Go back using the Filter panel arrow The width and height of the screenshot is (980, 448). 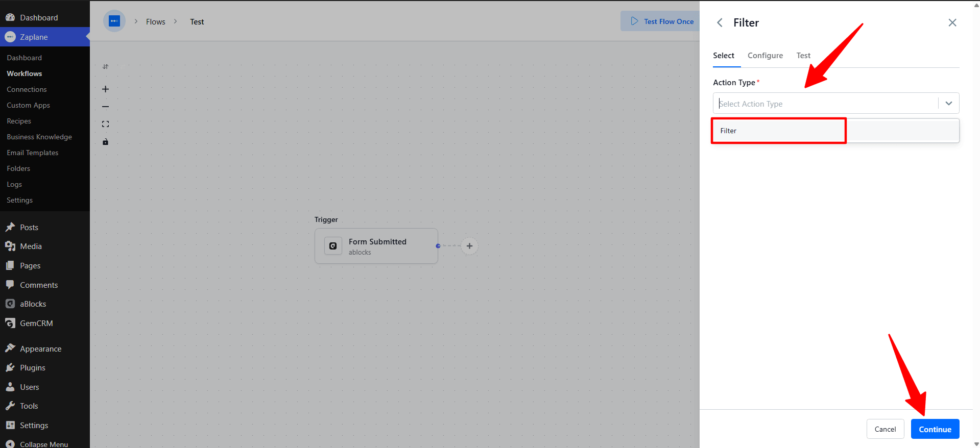[x=720, y=22]
